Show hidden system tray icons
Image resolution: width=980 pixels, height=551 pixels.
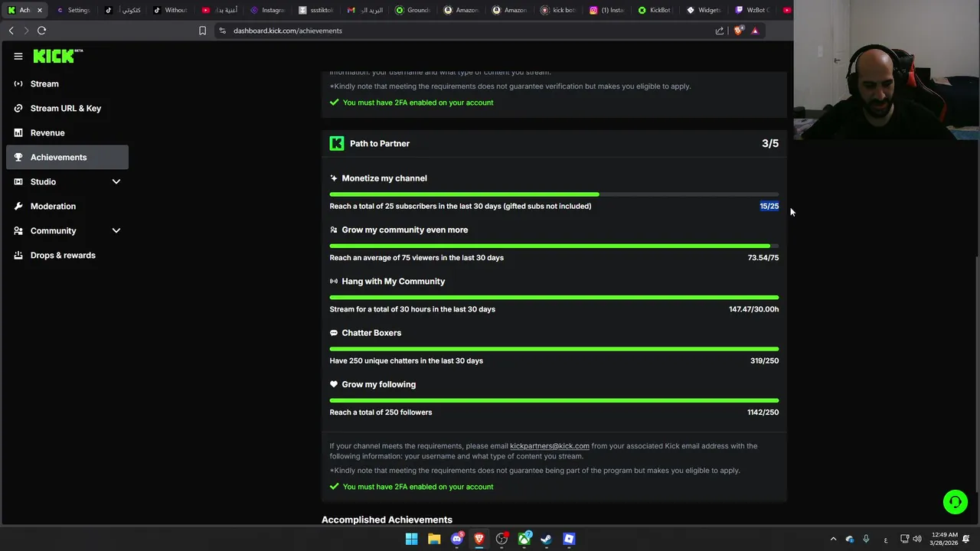pos(834,539)
